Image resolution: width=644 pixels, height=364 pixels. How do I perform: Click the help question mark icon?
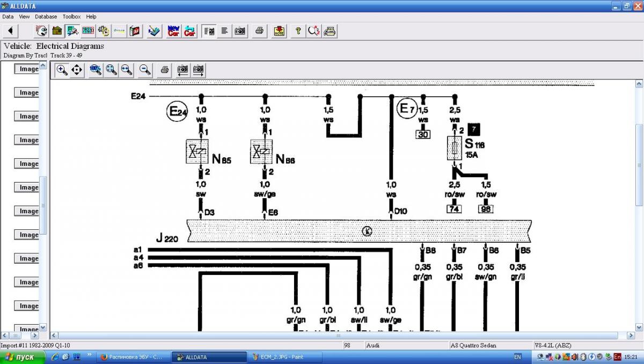coord(298,31)
